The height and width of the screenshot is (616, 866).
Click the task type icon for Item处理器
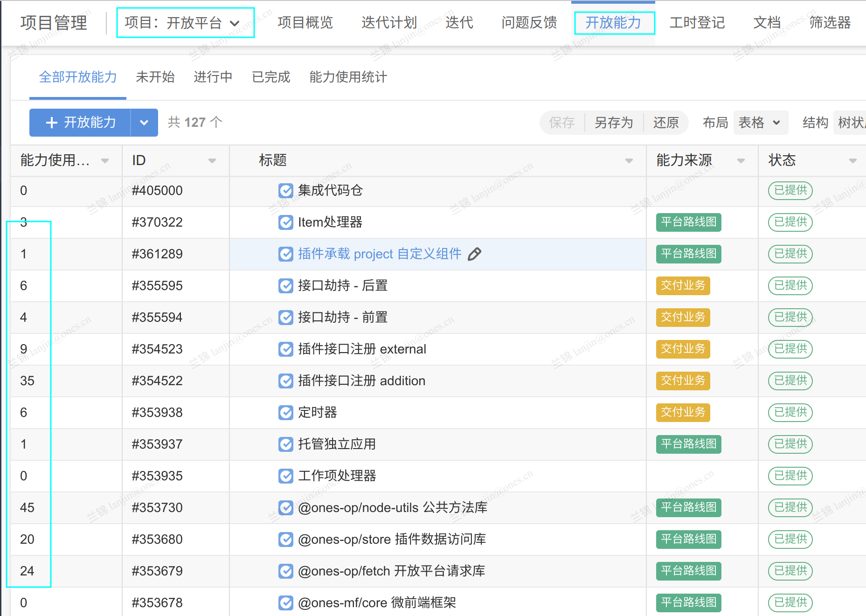pos(285,222)
